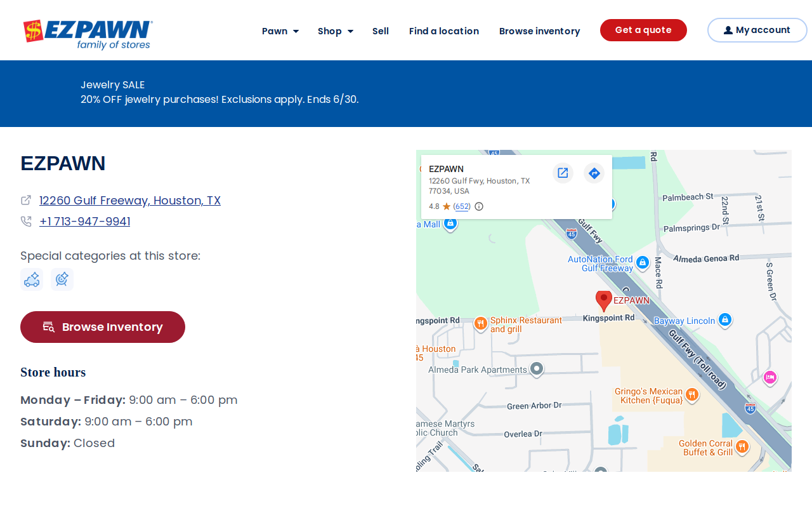812x508 pixels.
Task: Click the Golden Corral restaurant marker
Action: 742,447
